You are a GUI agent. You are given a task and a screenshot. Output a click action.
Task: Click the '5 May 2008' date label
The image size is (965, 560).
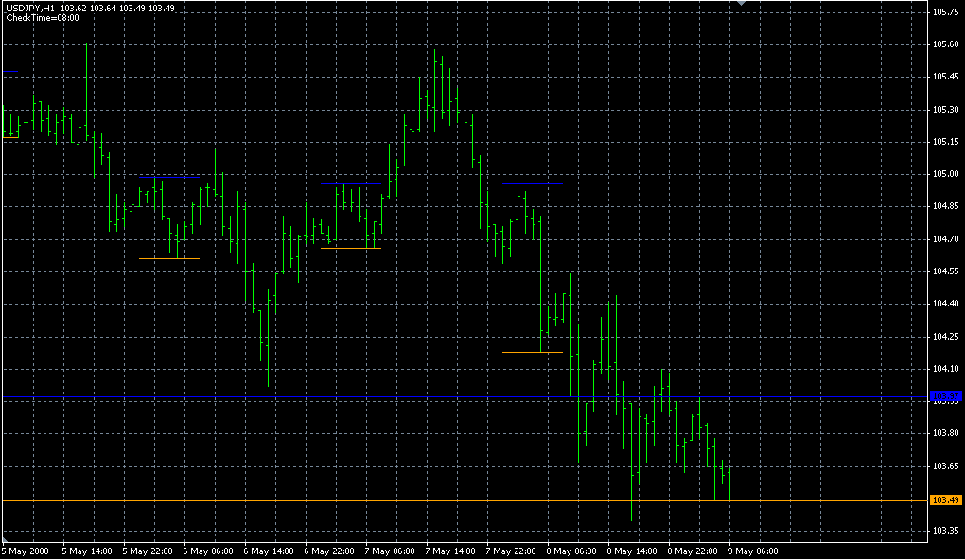tap(26, 551)
